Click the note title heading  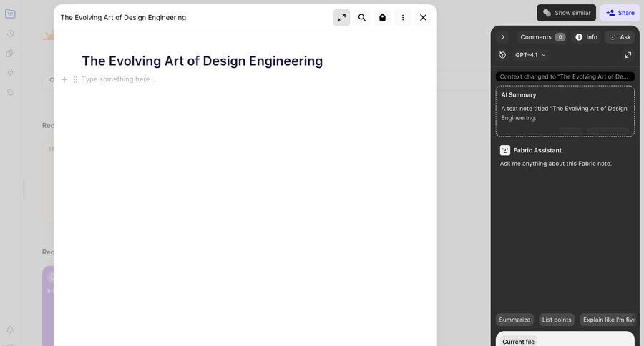click(x=203, y=61)
